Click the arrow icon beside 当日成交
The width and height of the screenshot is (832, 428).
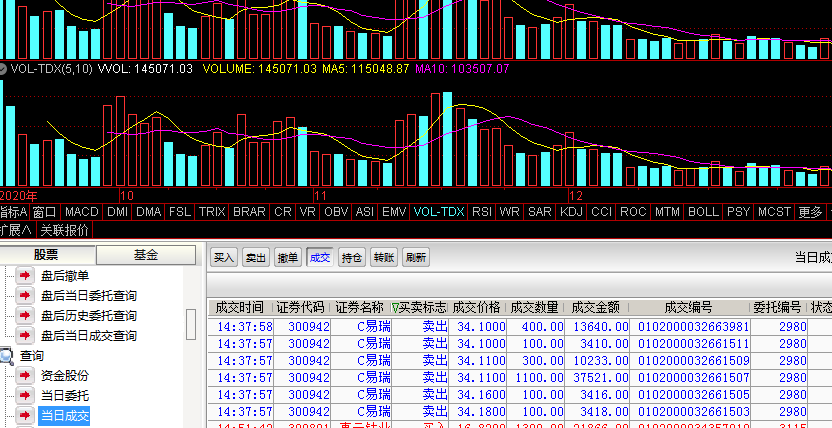pyautogui.click(x=24, y=415)
